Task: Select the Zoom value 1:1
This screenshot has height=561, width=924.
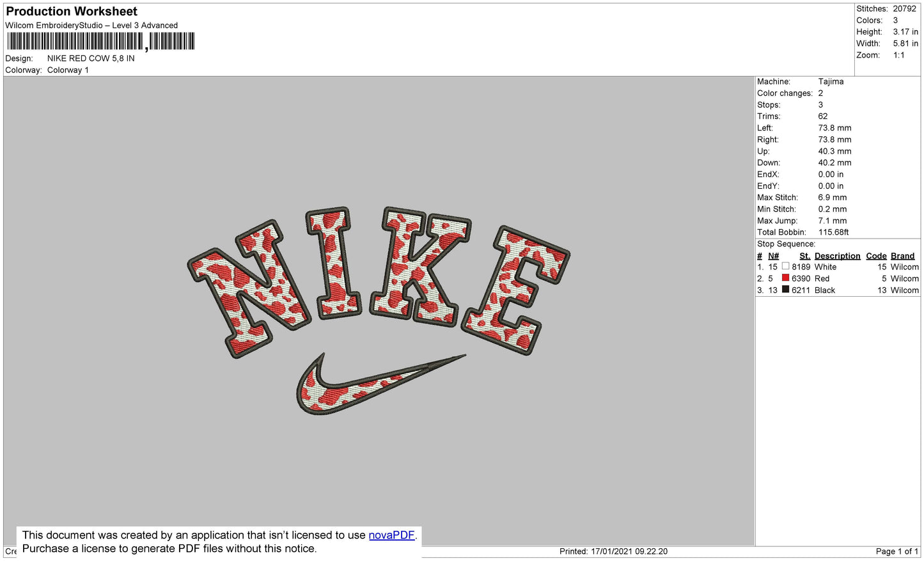Action: 899,55
